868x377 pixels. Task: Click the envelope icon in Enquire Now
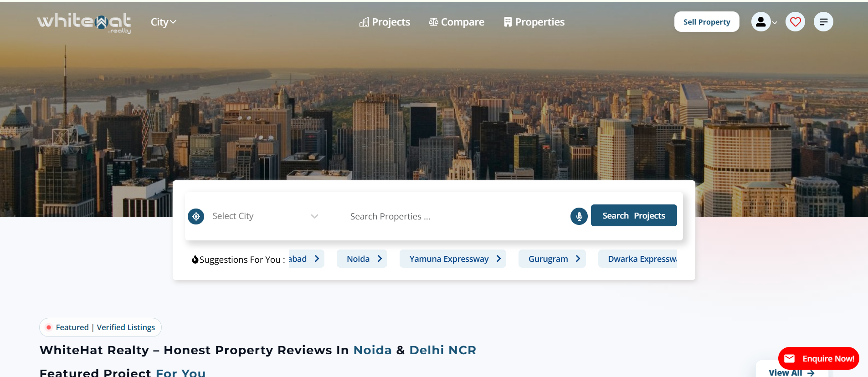click(790, 359)
